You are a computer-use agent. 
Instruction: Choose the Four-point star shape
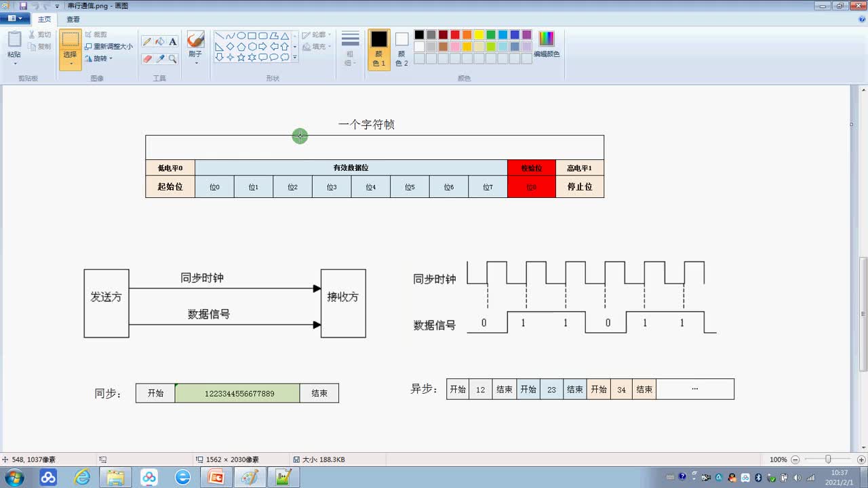tap(230, 58)
